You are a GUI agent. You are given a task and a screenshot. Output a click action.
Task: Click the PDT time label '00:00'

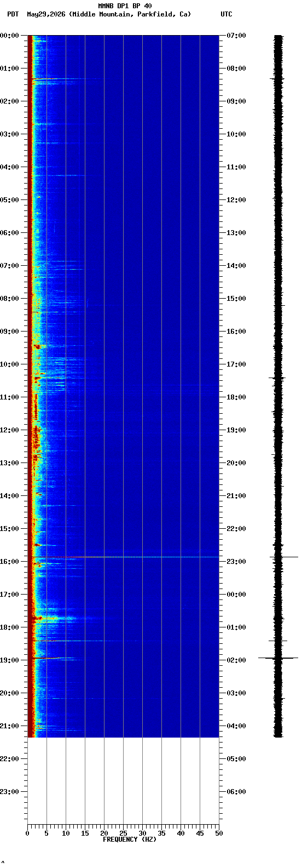(x=9, y=36)
